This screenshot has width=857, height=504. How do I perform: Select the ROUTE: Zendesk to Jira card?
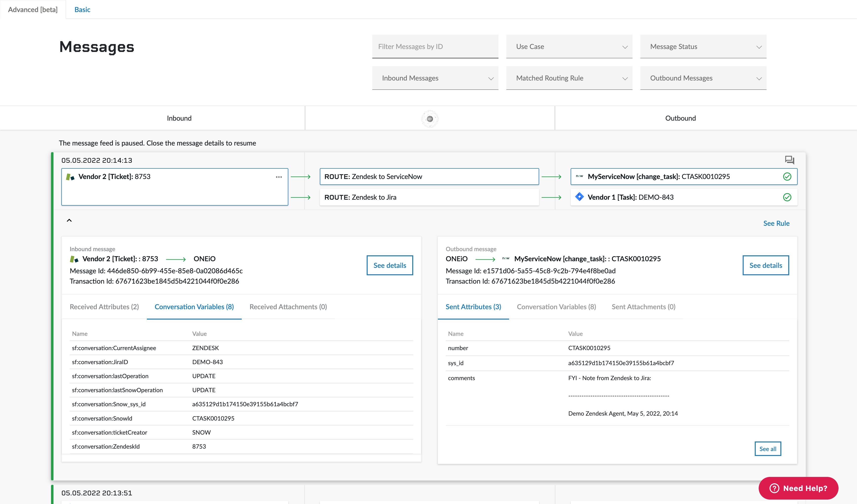click(x=429, y=197)
